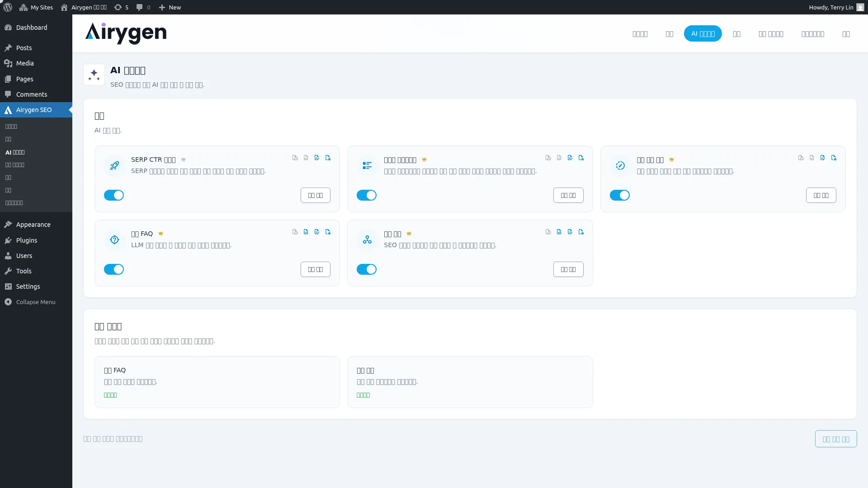
Task: Click the FAQ card's outlined button
Action: [316, 269]
